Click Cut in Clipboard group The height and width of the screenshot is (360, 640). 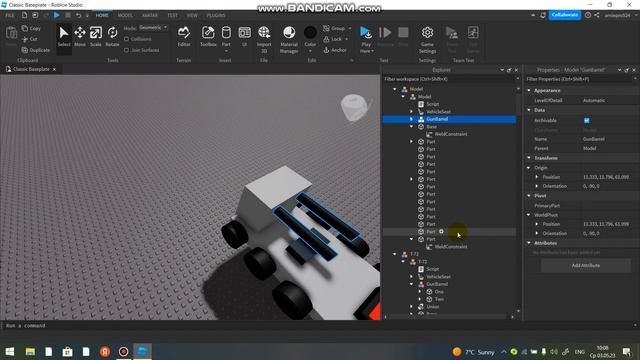pyautogui.click(x=29, y=39)
